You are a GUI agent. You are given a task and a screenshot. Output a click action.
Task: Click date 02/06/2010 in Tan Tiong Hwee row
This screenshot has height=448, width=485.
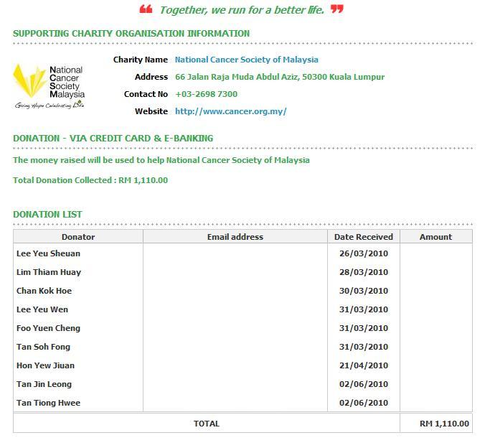pyautogui.click(x=364, y=403)
